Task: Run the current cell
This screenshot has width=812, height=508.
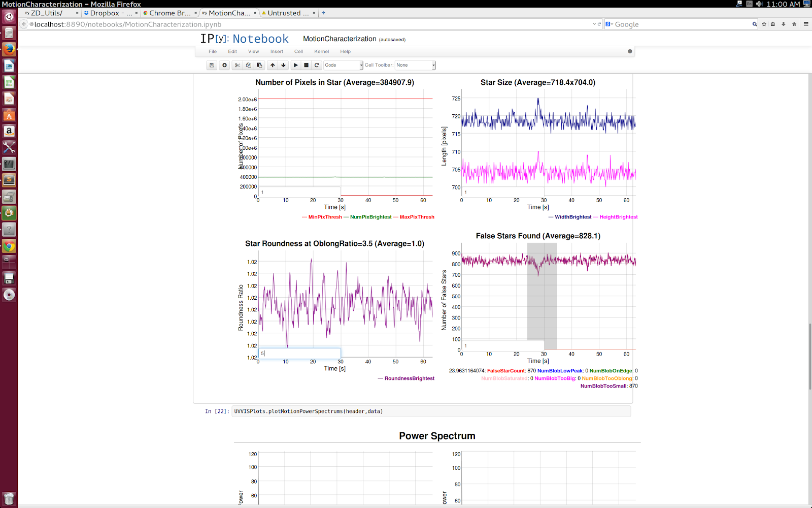Action: click(x=296, y=65)
